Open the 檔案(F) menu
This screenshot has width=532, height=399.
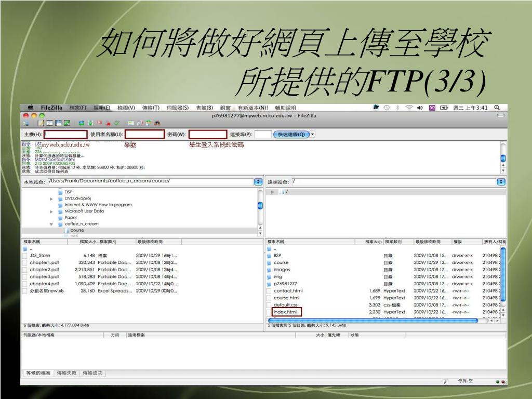pos(78,108)
